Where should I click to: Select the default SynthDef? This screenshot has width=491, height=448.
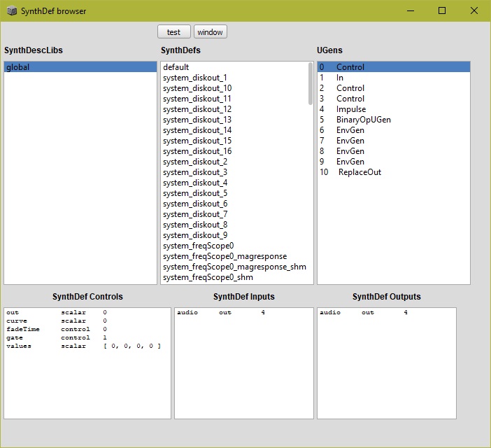coord(234,67)
